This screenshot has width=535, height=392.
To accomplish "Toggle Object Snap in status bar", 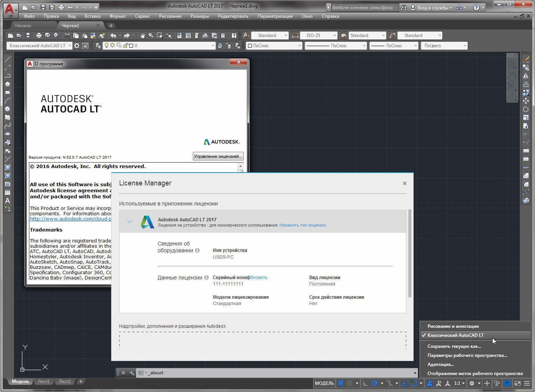I will [414, 383].
